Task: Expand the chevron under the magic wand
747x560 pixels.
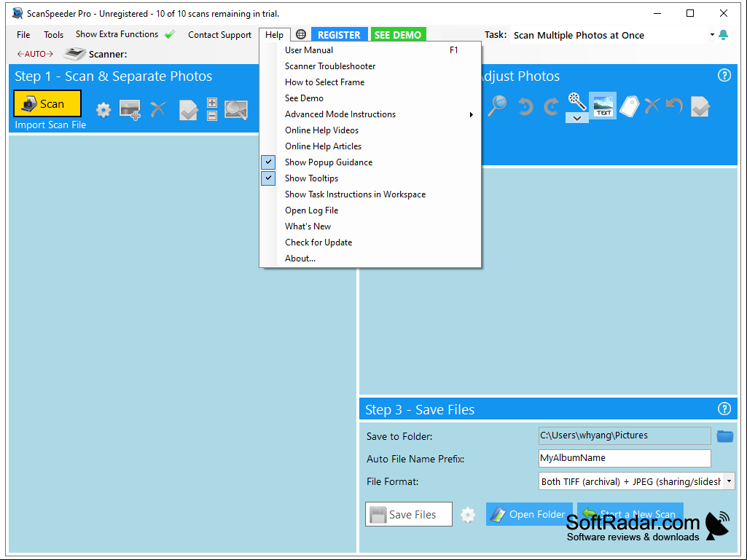Action: point(577,118)
